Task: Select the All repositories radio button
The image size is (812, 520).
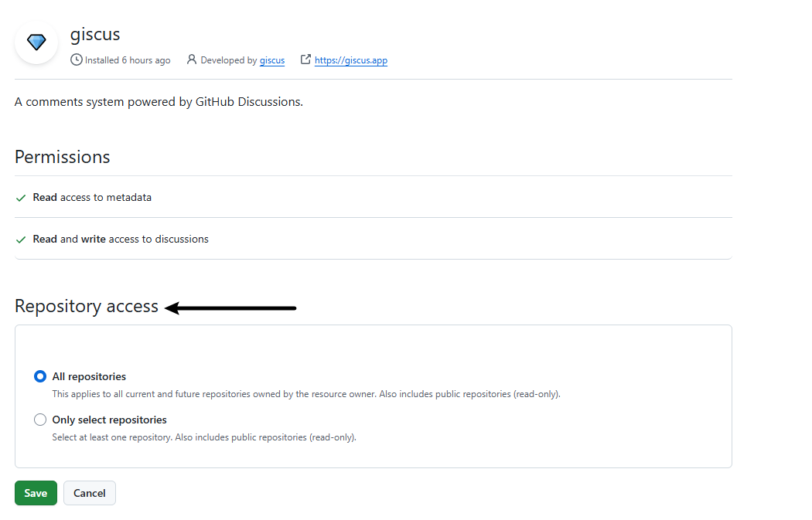Action: point(40,377)
